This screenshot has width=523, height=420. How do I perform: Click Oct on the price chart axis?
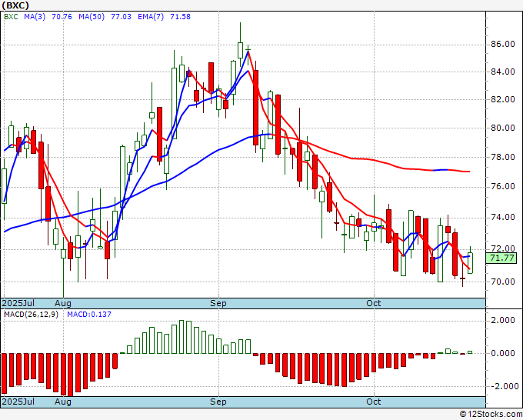(x=373, y=303)
